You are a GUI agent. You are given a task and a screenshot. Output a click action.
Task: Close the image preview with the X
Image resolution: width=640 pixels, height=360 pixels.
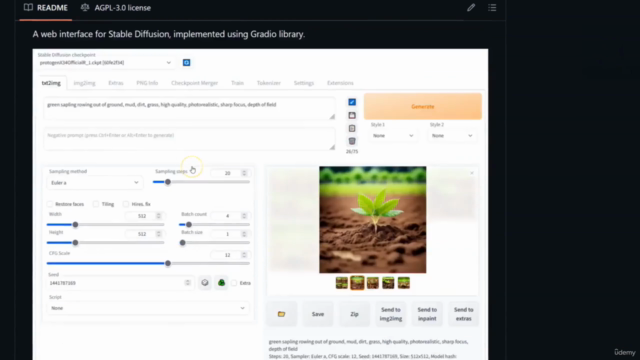click(472, 173)
